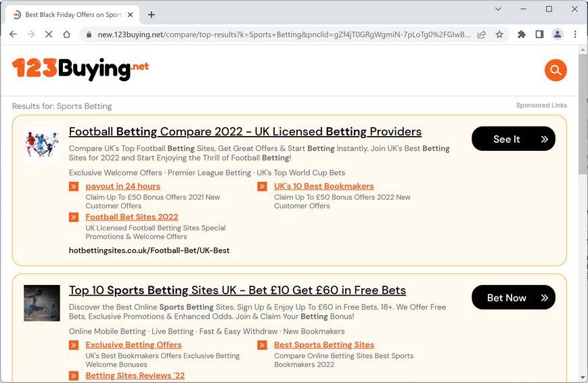Screen dimensions: 588x383
Task: Stop page loading with X button
Action: click(49, 35)
